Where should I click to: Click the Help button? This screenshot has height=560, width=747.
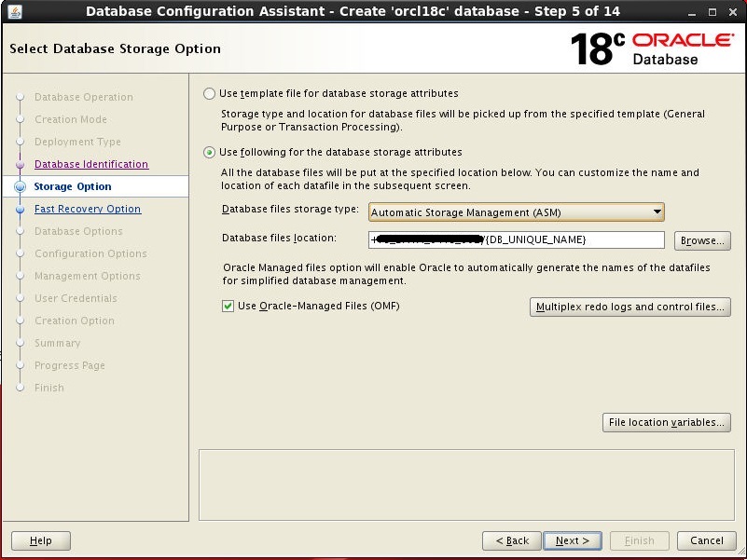point(40,540)
